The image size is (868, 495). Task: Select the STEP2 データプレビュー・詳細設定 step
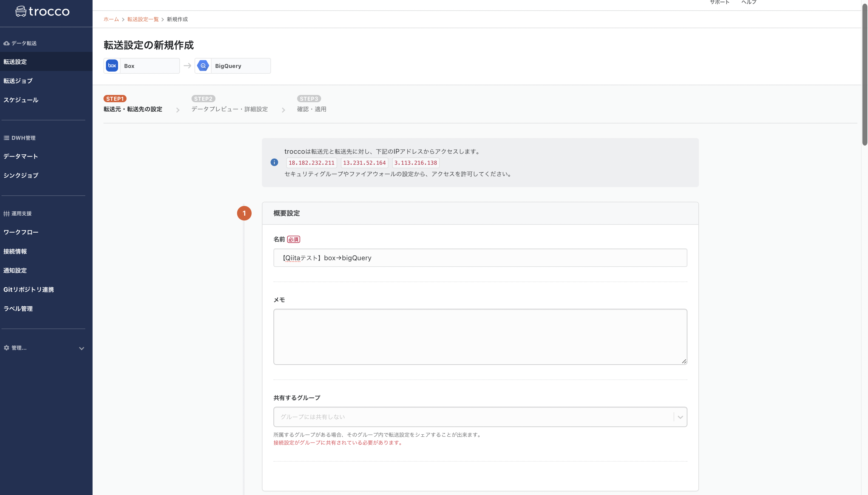click(x=229, y=104)
